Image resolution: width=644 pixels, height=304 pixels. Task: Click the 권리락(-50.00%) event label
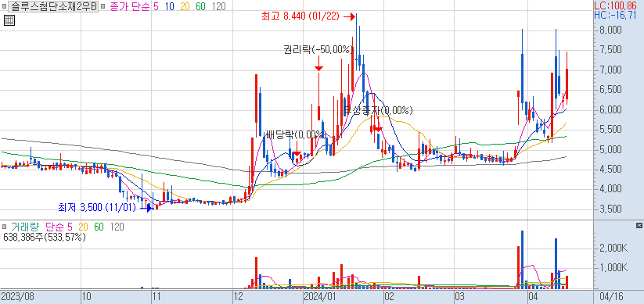pos(318,50)
